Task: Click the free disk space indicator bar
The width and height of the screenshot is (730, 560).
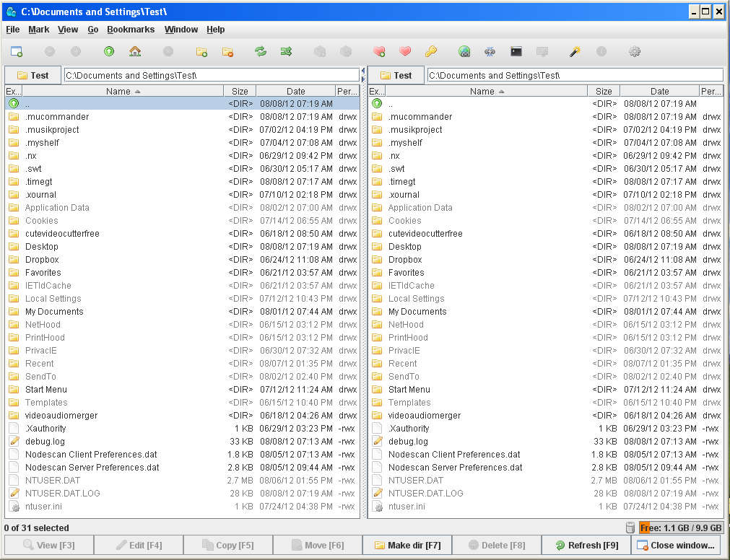Action: 681,528
